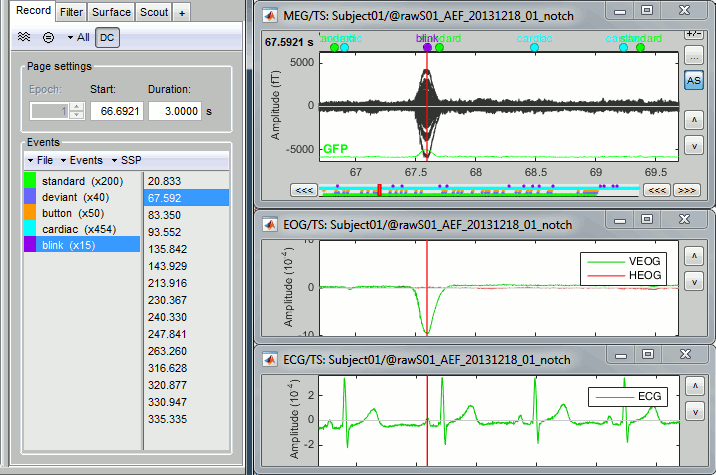
Task: Expand the SSP dropdown menu
Action: [126, 160]
